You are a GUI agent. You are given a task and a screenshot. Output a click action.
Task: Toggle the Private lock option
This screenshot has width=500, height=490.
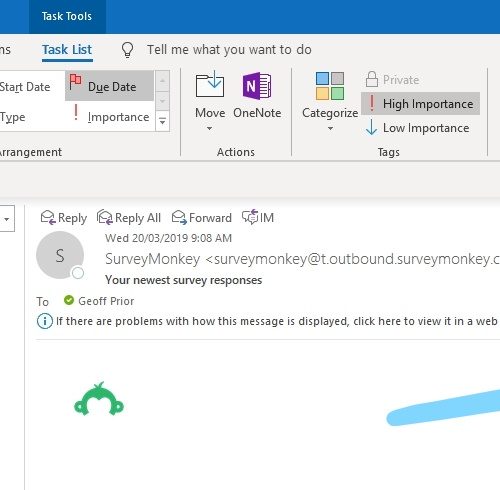coord(392,80)
